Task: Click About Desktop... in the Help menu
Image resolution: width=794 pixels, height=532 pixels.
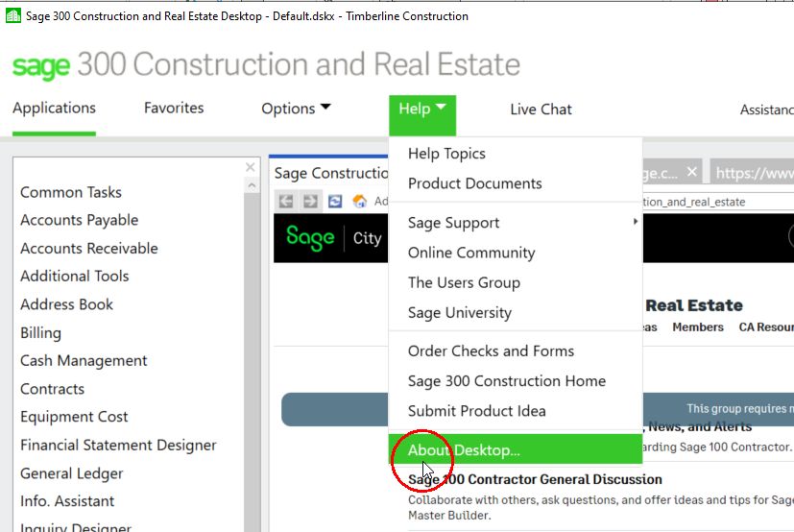Action: [x=516, y=449]
